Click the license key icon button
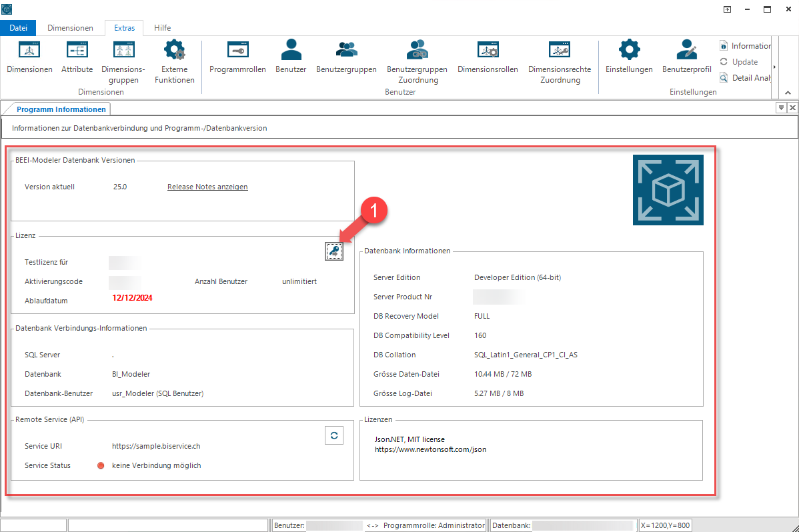Viewport: 799px width, 532px height. click(333, 251)
